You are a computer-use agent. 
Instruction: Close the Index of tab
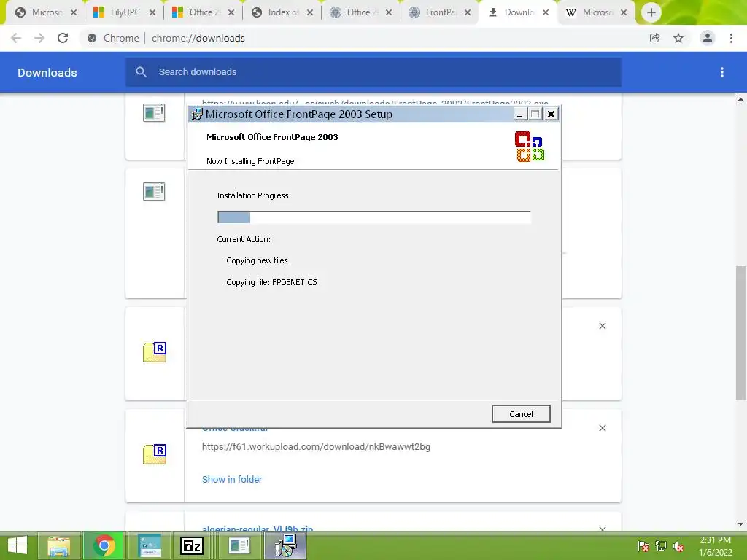[309, 12]
